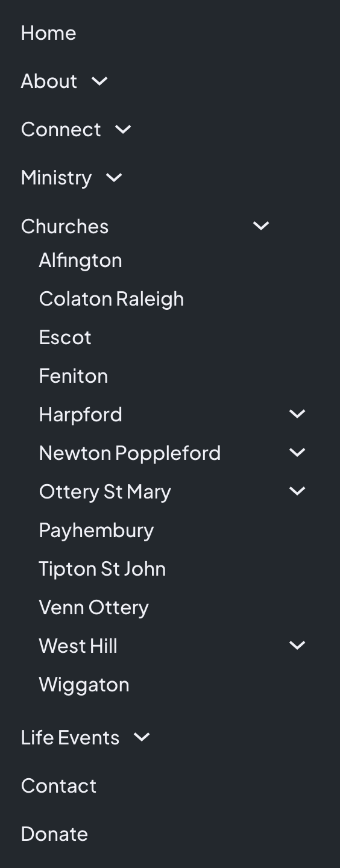
Task: Expand the About submenu chevron
Action: [x=99, y=81]
